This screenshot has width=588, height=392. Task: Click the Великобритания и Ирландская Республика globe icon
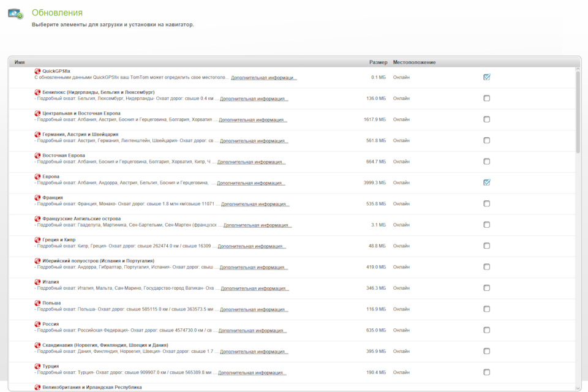(x=37, y=387)
